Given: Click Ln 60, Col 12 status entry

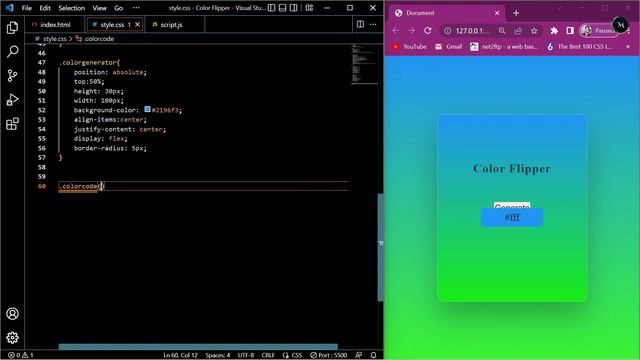Looking at the screenshot, I should tap(180, 355).
